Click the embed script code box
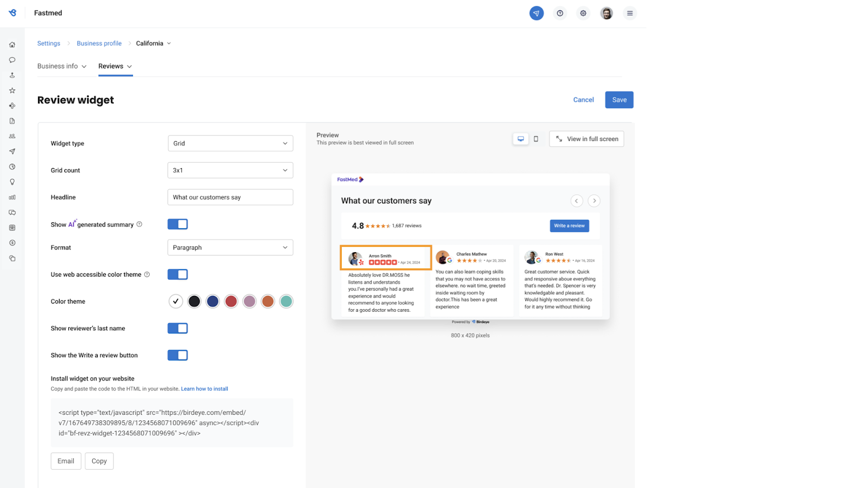The image size is (868, 488). coord(172,423)
